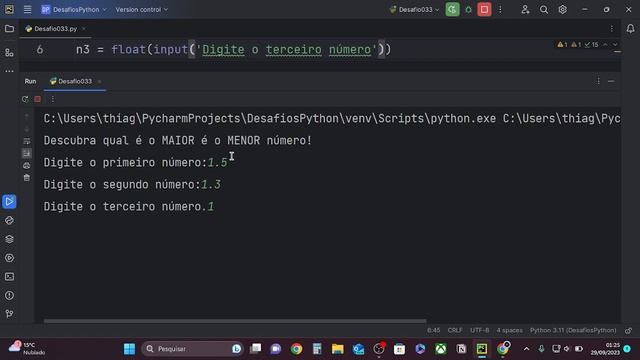Open Search Everywhere magnifier

point(544,9)
